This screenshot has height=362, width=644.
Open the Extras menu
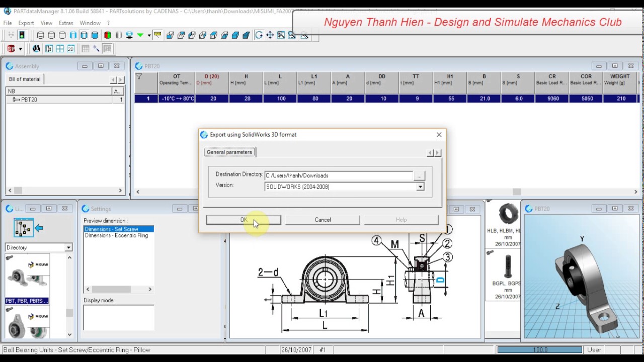[66, 23]
